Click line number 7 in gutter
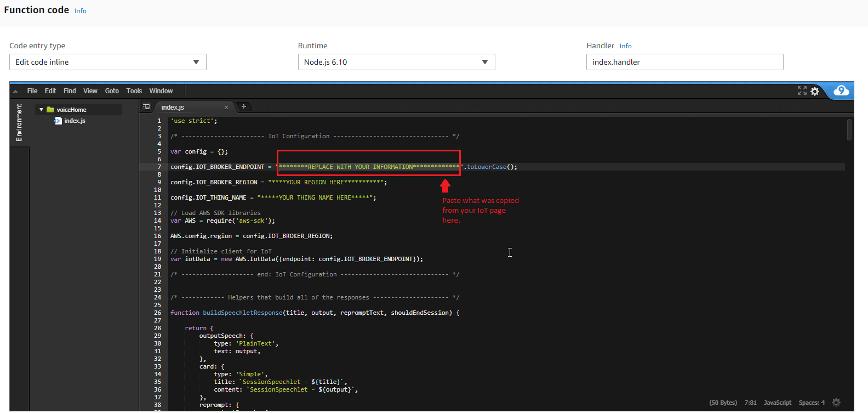This screenshot has width=868, height=413. pos(159,167)
